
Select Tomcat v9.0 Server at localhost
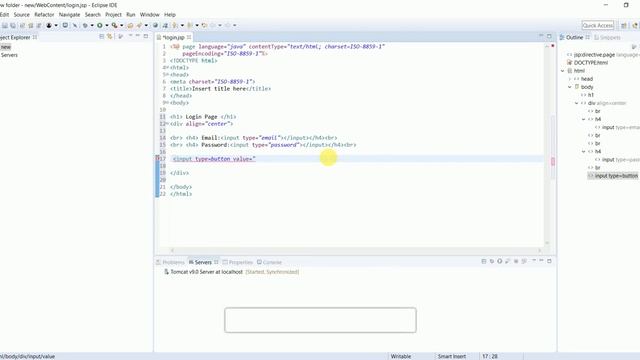(231, 272)
